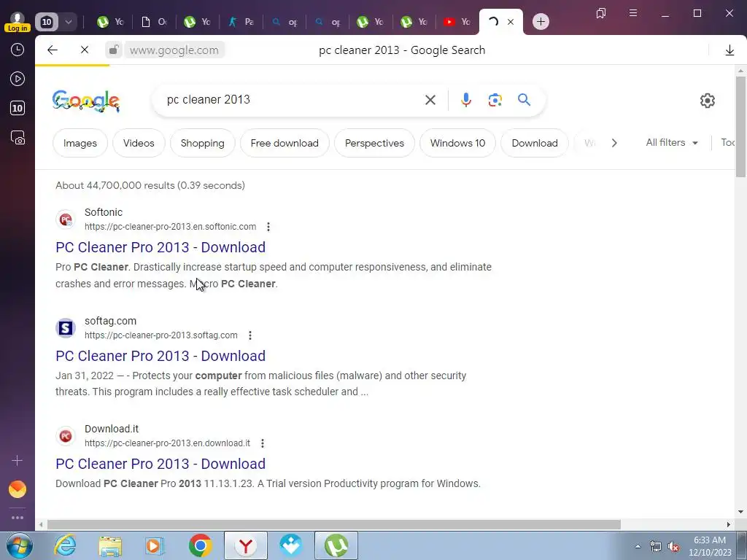
Task: Filter results by Videos
Action: 139,143
